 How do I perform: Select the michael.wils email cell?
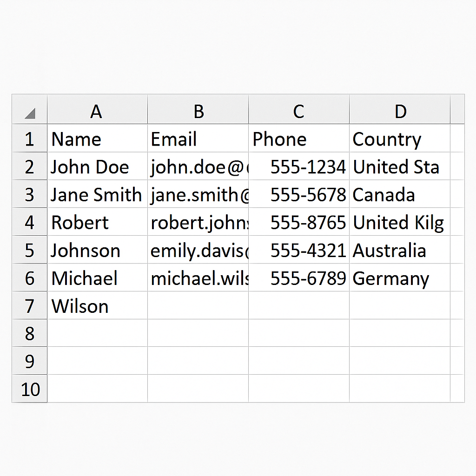(198, 278)
